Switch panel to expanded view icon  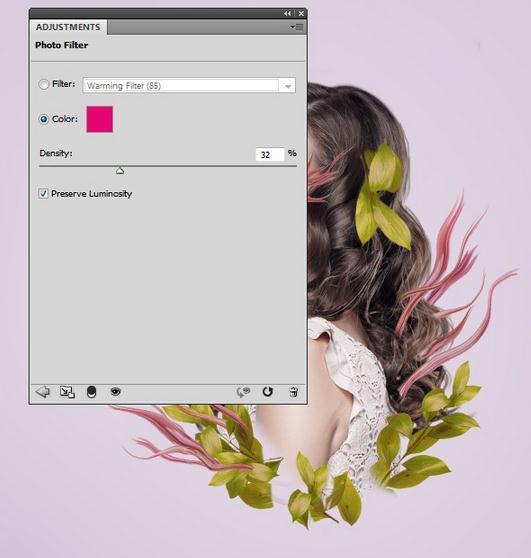(67, 392)
